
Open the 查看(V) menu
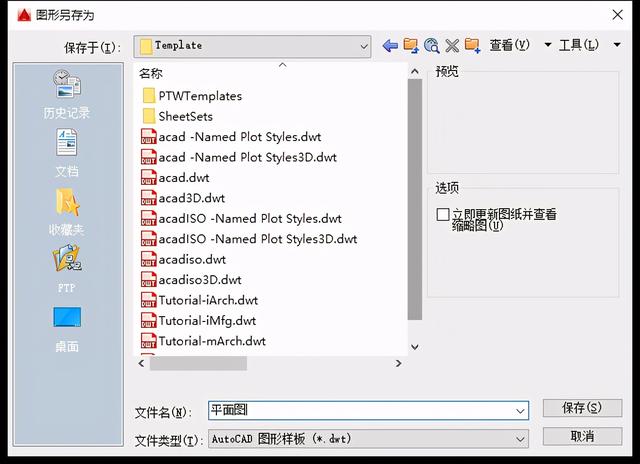click(x=509, y=45)
